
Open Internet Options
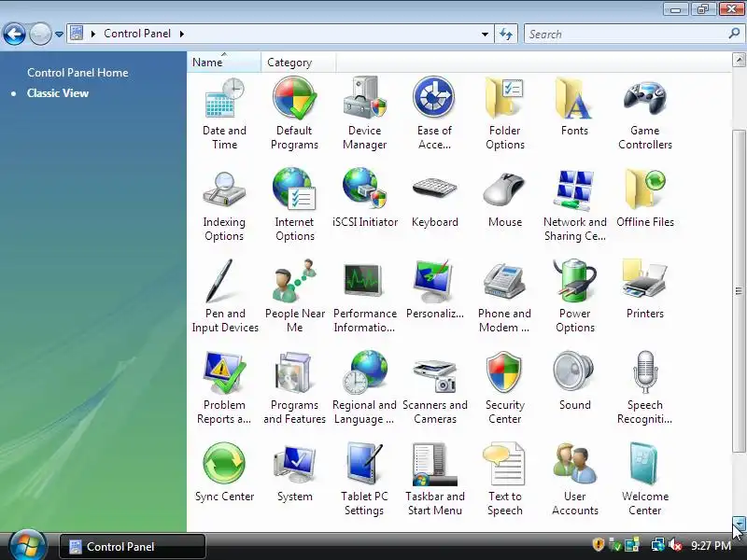point(294,205)
